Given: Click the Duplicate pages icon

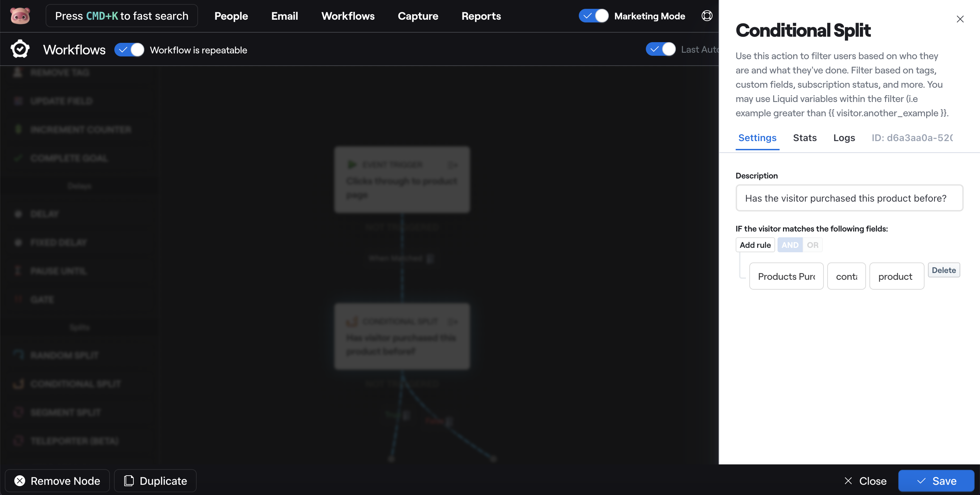Looking at the screenshot, I should click(129, 481).
